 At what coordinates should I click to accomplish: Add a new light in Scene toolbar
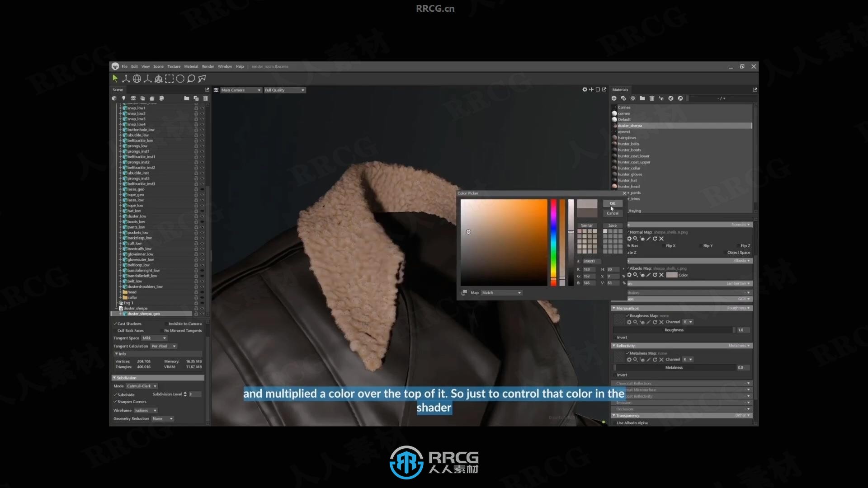coord(123,98)
